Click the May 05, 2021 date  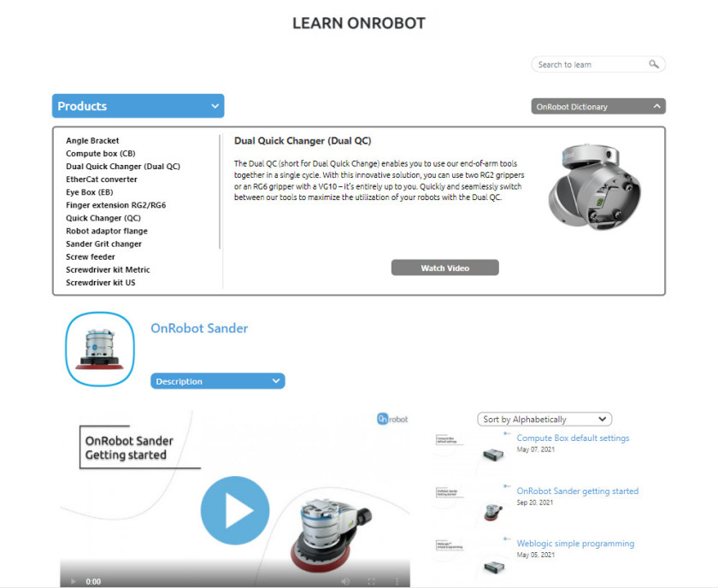click(x=535, y=555)
